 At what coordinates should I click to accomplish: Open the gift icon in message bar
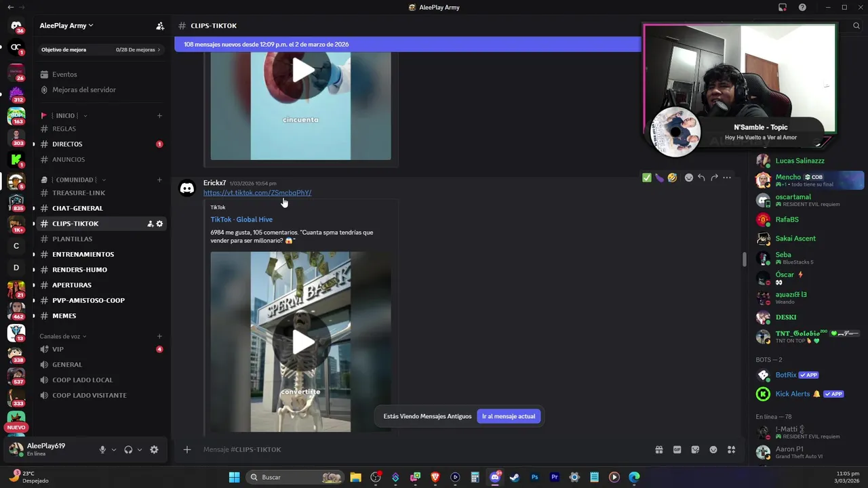coord(658,449)
